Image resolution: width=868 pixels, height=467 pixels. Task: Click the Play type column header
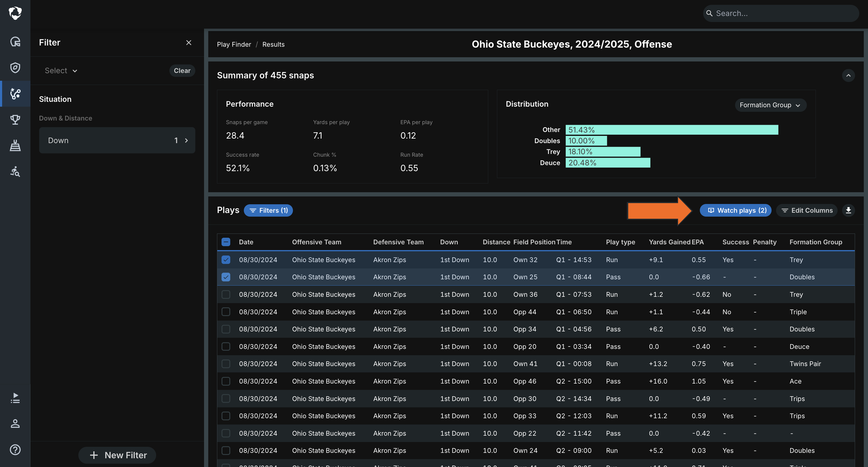click(620, 242)
